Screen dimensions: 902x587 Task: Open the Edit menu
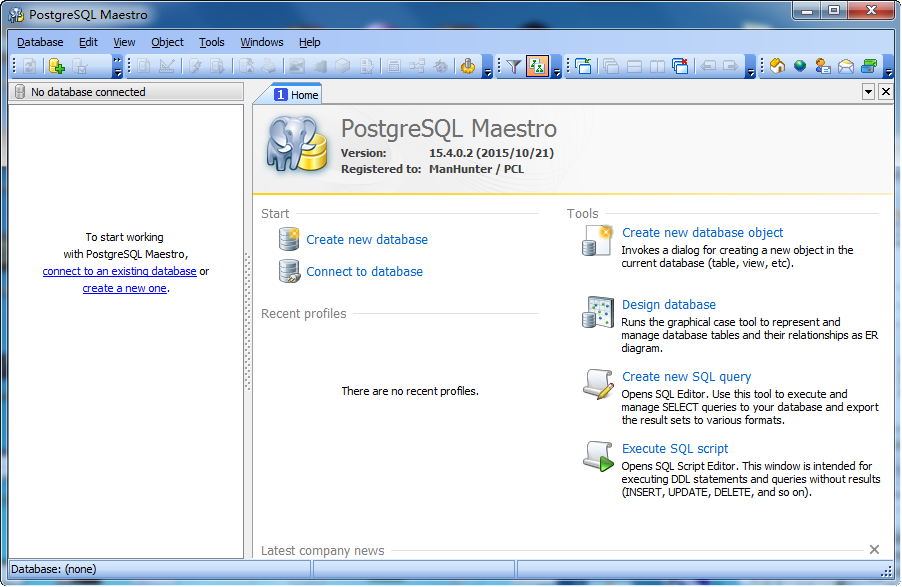(x=88, y=42)
